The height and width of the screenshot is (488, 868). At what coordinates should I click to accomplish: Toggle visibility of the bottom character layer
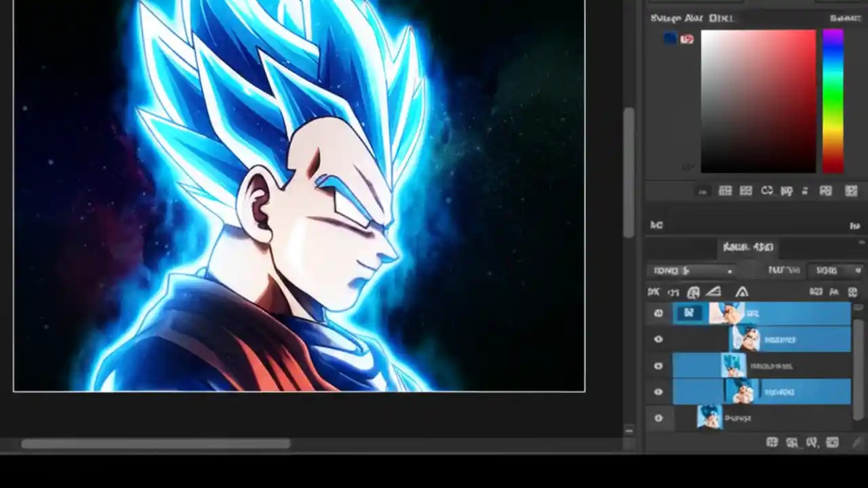[657, 418]
